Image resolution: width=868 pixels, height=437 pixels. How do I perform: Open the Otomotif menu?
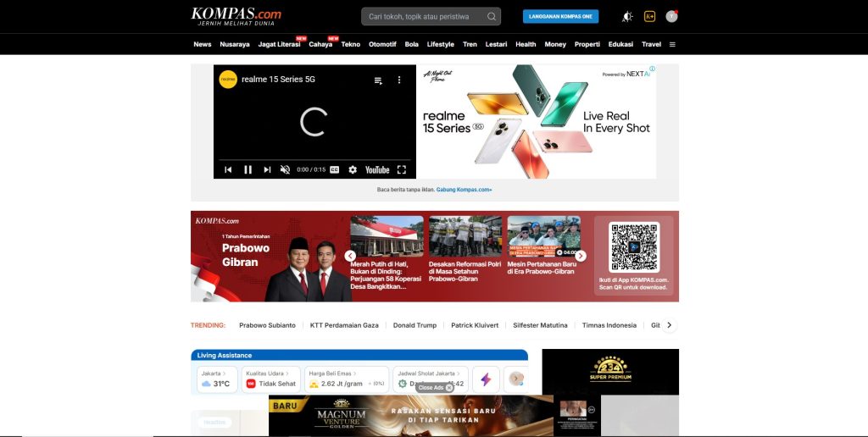(382, 44)
